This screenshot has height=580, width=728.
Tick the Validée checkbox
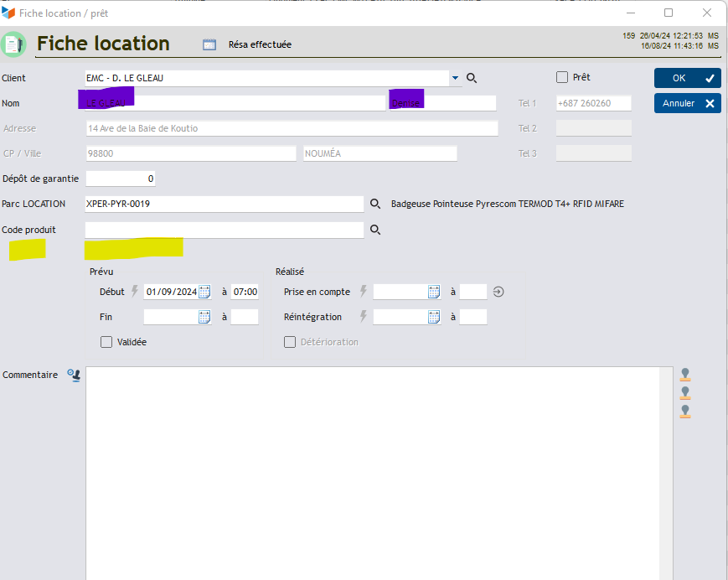click(x=106, y=342)
